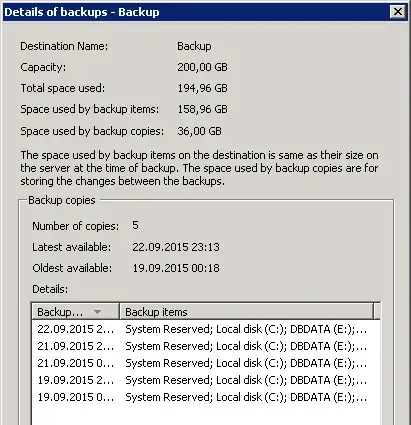The height and width of the screenshot is (425, 411).
Task: Click Oldest available value 19.09.2015 00:18
Action: pyautogui.click(x=176, y=268)
